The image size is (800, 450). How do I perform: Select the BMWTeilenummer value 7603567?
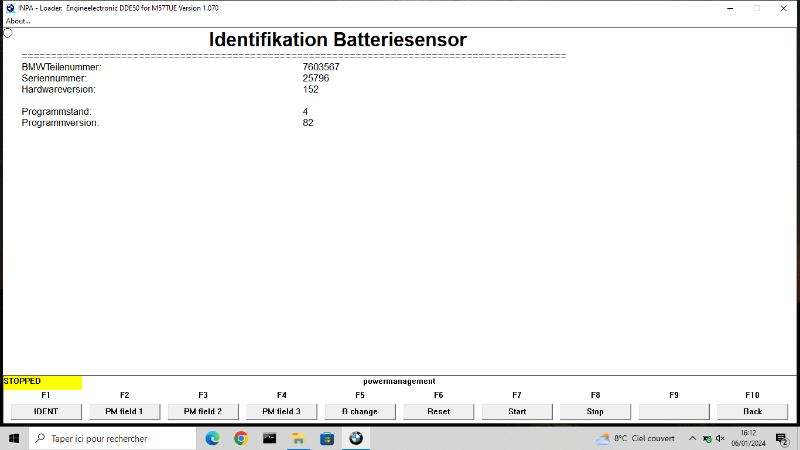[321, 67]
